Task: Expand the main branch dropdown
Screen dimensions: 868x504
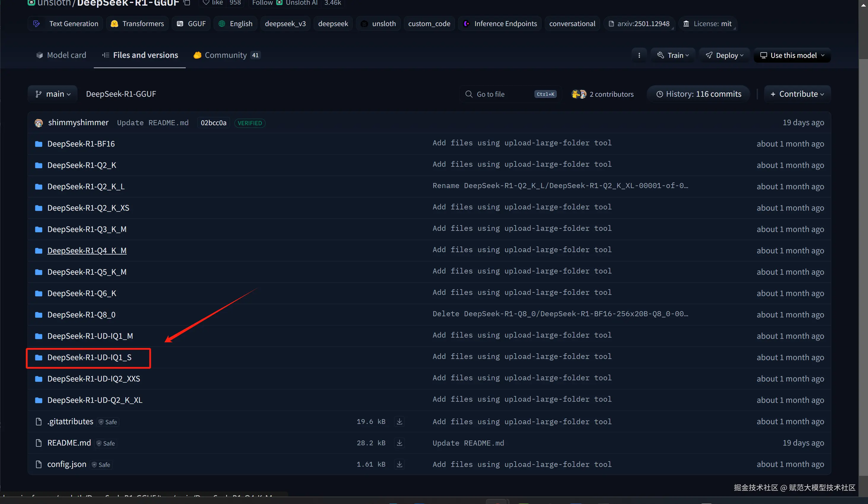Action: point(53,94)
